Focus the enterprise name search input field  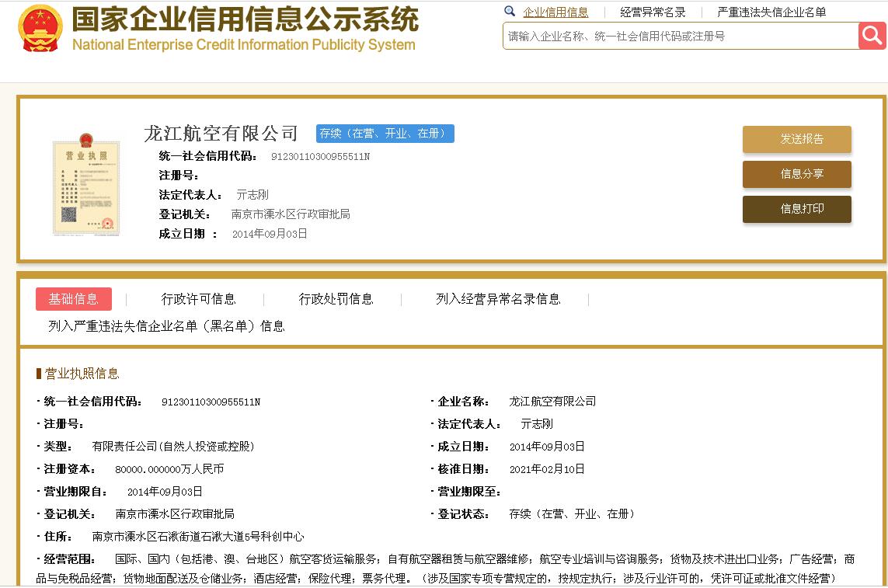(681, 36)
